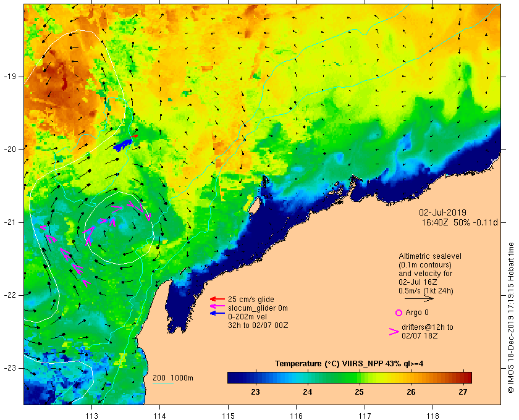Click the longitude label 113

coord(91,416)
